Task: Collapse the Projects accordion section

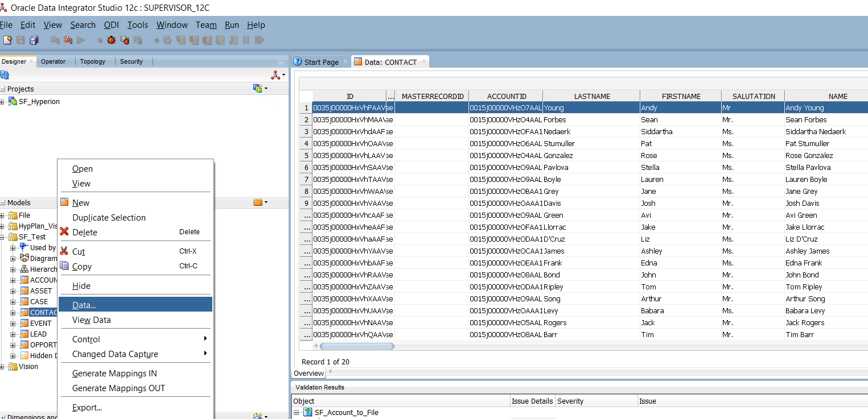Action: click(3, 89)
